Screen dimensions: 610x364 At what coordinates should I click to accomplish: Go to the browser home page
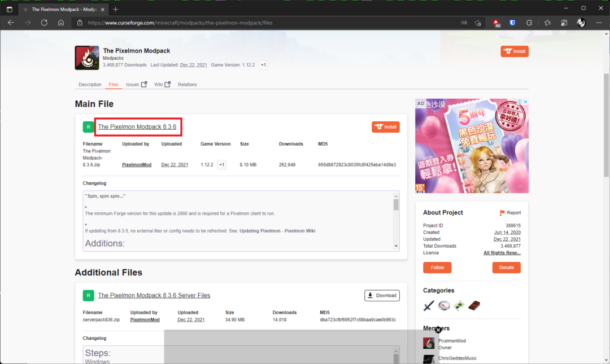(61, 23)
